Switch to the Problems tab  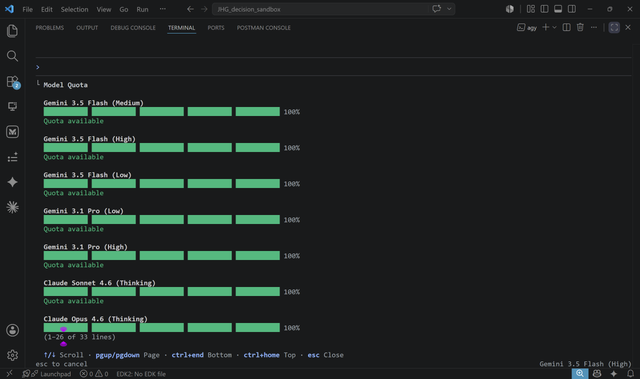coord(50,28)
